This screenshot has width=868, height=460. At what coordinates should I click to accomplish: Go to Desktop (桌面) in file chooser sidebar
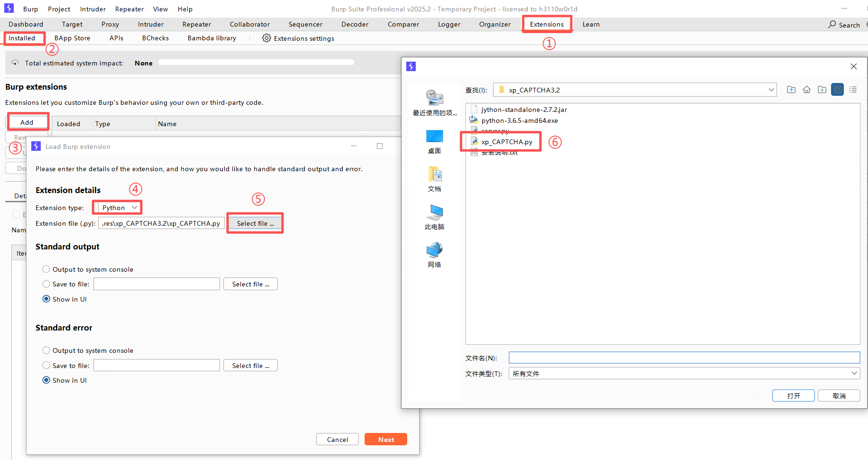[x=435, y=141]
